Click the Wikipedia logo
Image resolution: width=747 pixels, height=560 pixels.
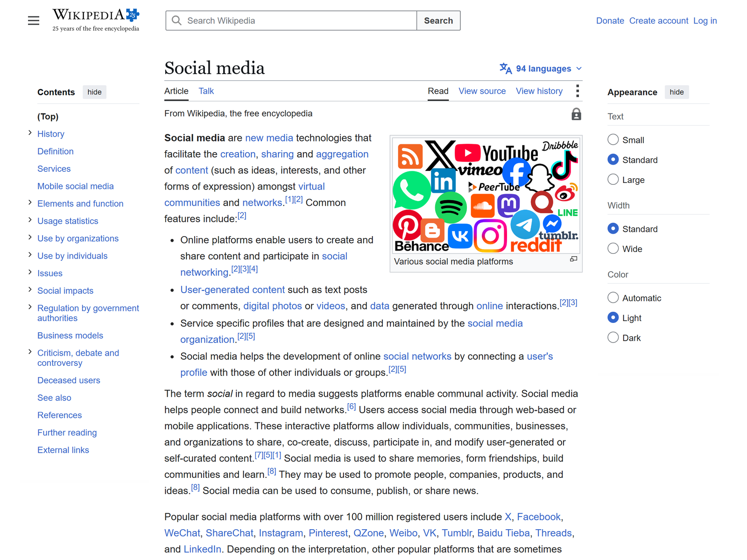(x=96, y=20)
